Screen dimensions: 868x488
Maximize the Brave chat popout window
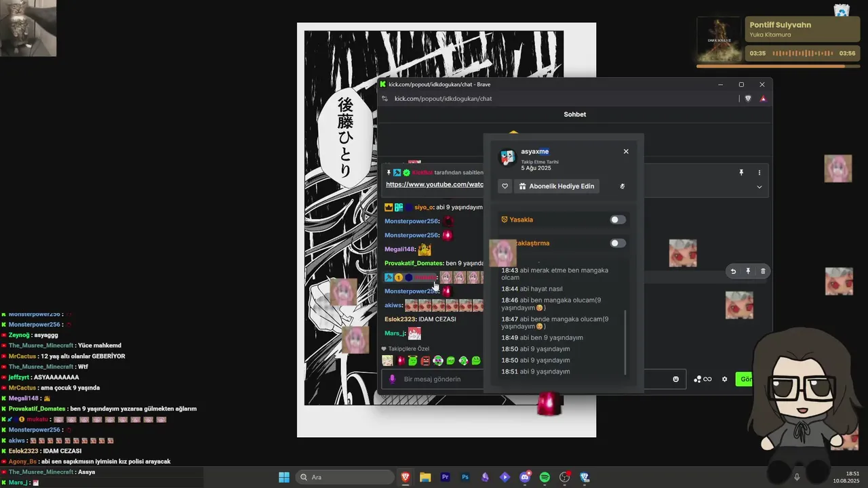[x=741, y=85]
